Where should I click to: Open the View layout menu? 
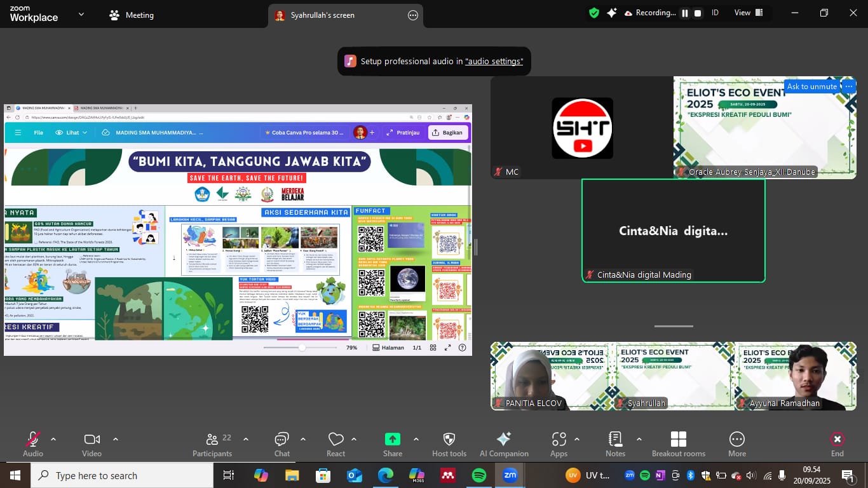tap(742, 13)
